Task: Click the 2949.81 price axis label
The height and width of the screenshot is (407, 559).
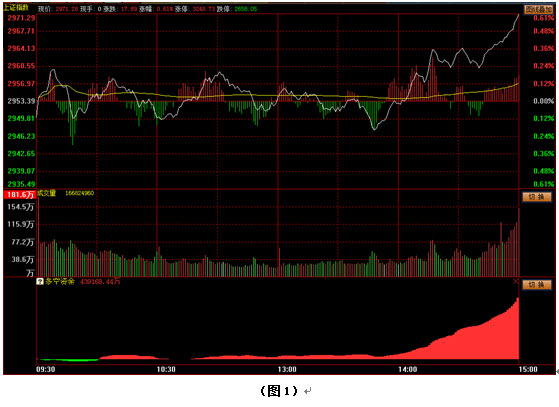Action: pyautogui.click(x=21, y=118)
